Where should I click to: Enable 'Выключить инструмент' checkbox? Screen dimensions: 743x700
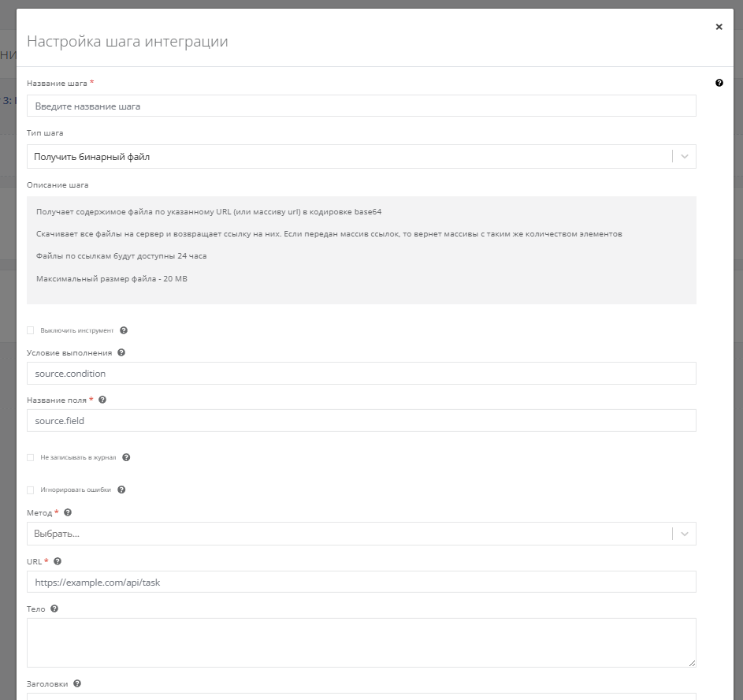31,331
